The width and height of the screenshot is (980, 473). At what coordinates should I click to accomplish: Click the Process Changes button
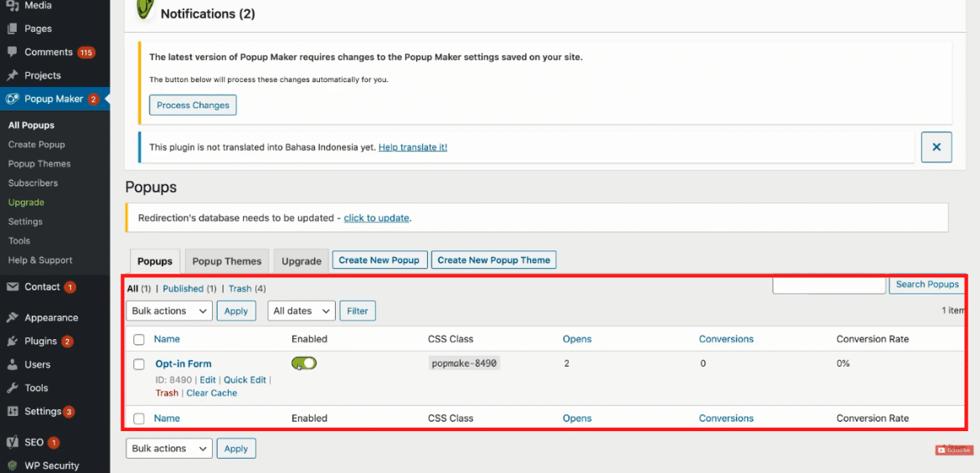[x=193, y=105]
